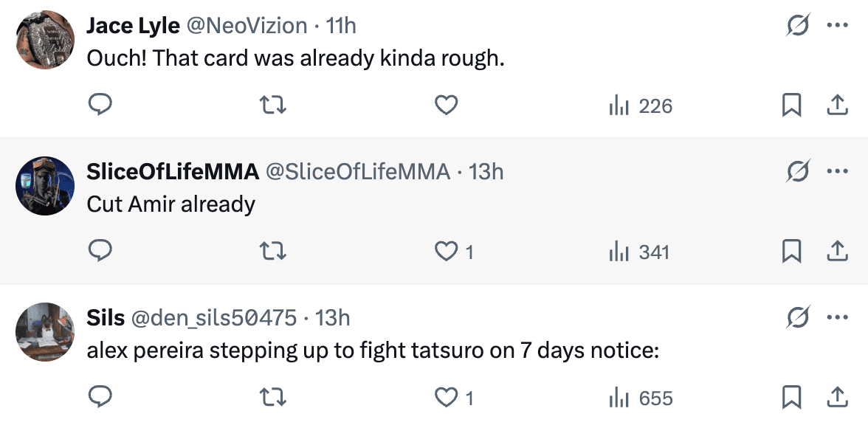Share Jace Lyle's tweet
Viewport: 868px width, 428px height.
[836, 106]
